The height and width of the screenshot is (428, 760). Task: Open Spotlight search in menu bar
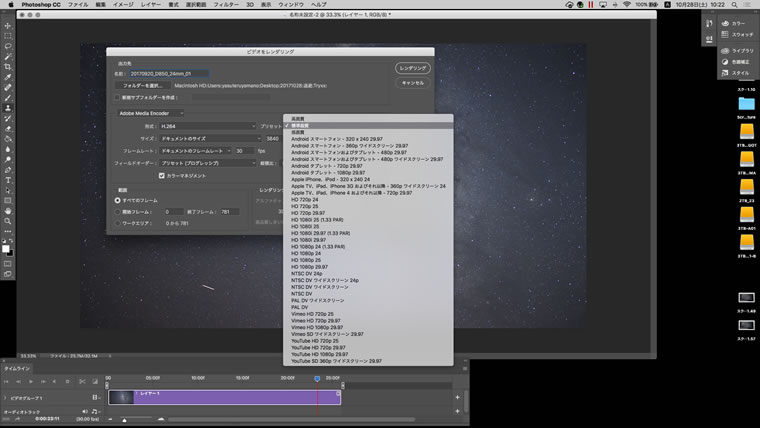coord(735,4)
